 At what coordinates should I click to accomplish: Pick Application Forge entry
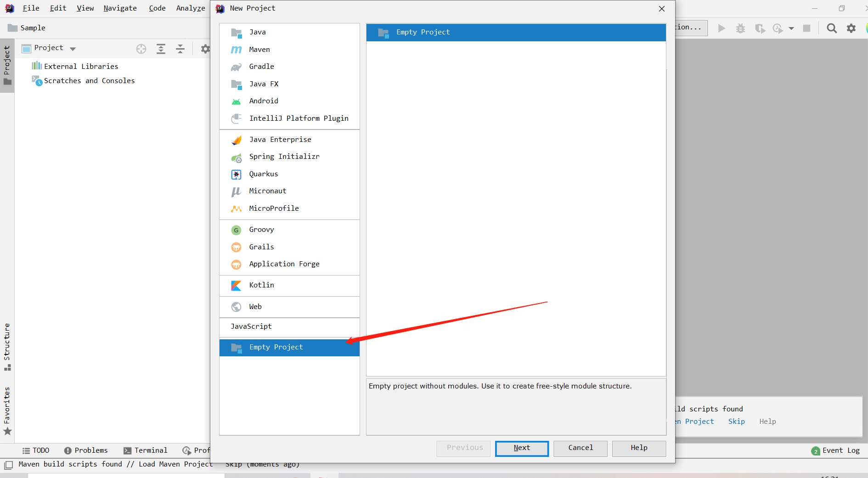point(289,264)
